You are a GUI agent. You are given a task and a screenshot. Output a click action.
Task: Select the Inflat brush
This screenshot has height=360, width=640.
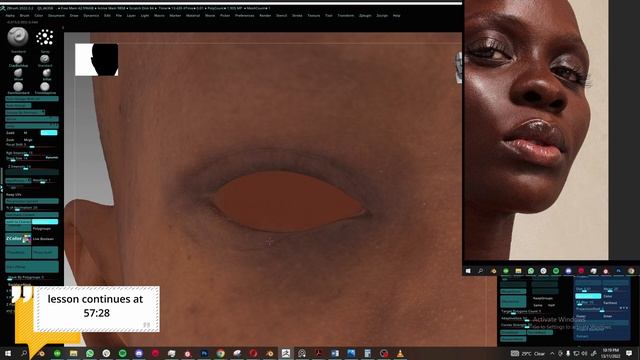(47, 73)
